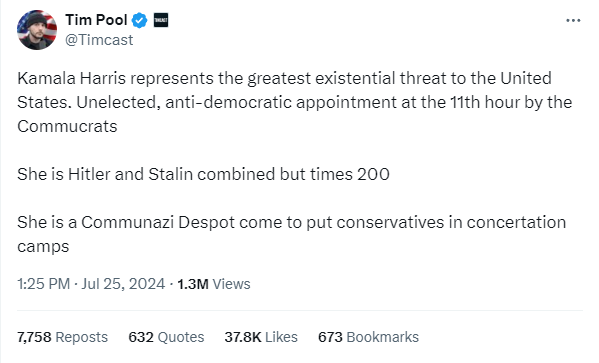Click the black Timcast affiliate badge icon
Viewport: 599px width, 363px height.
tap(161, 20)
